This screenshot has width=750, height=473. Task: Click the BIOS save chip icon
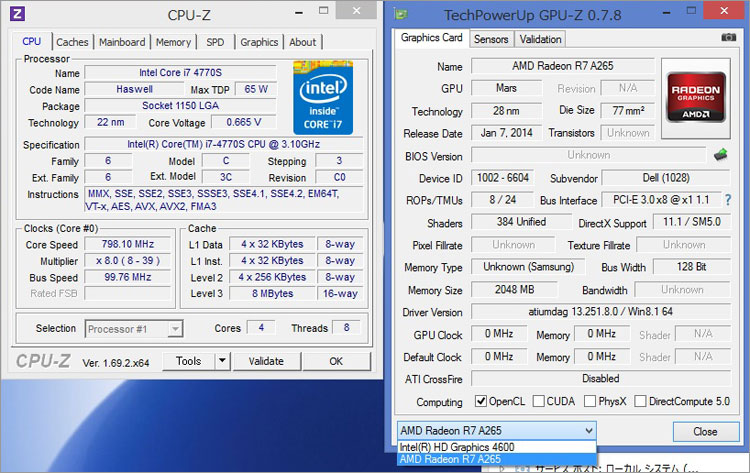(721, 155)
